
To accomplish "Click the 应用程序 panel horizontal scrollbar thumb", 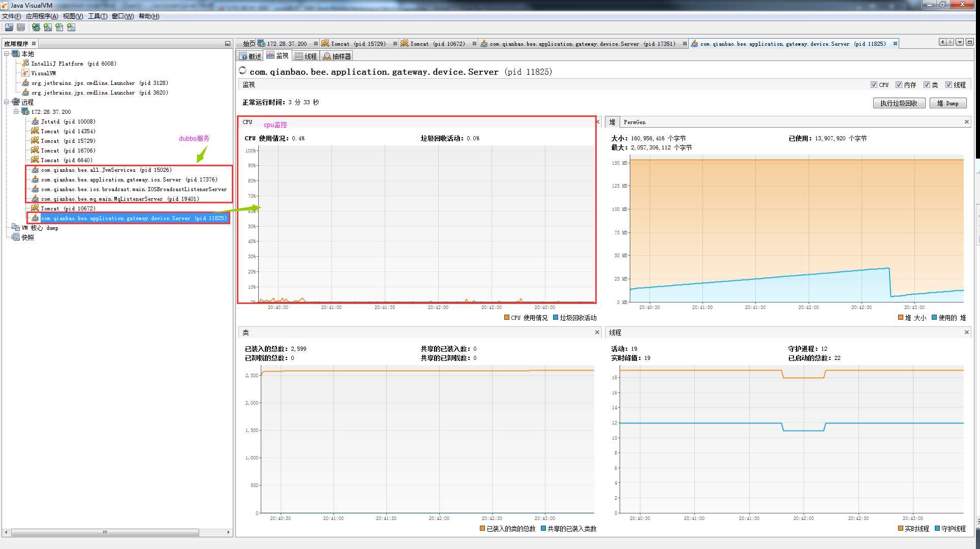I will [105, 532].
